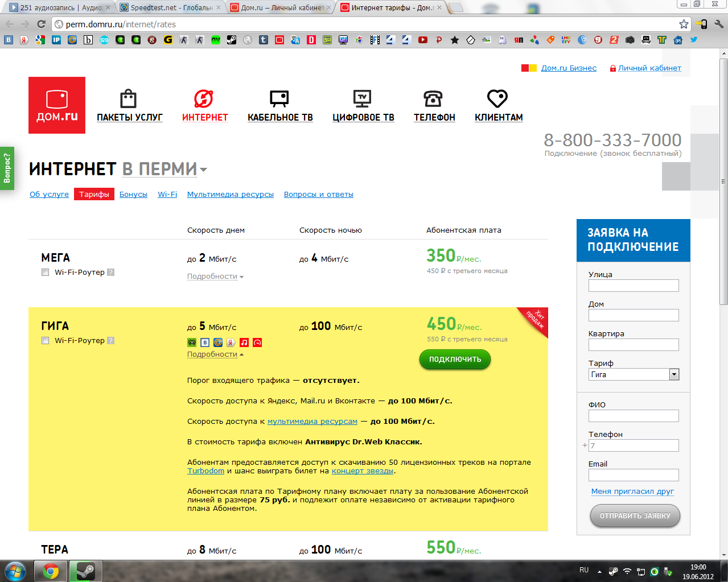Click the speedometer icon in Гига tariff
This screenshot has width=728, height=582.
point(257,342)
